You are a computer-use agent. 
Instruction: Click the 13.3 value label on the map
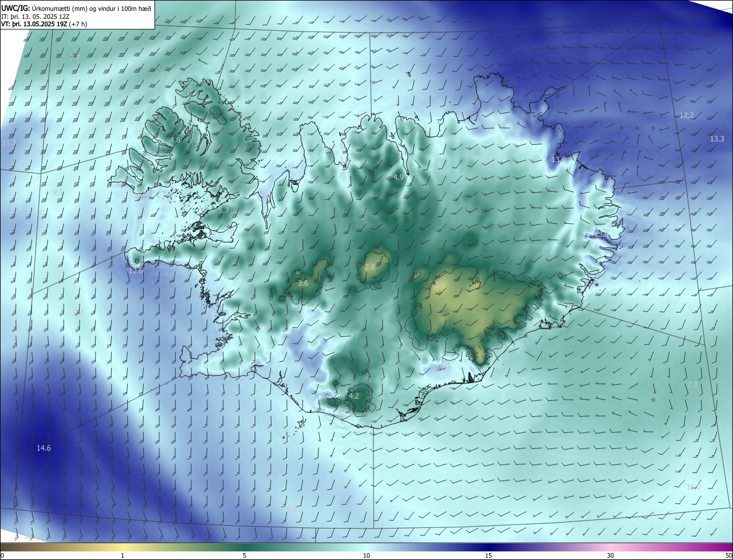click(717, 139)
